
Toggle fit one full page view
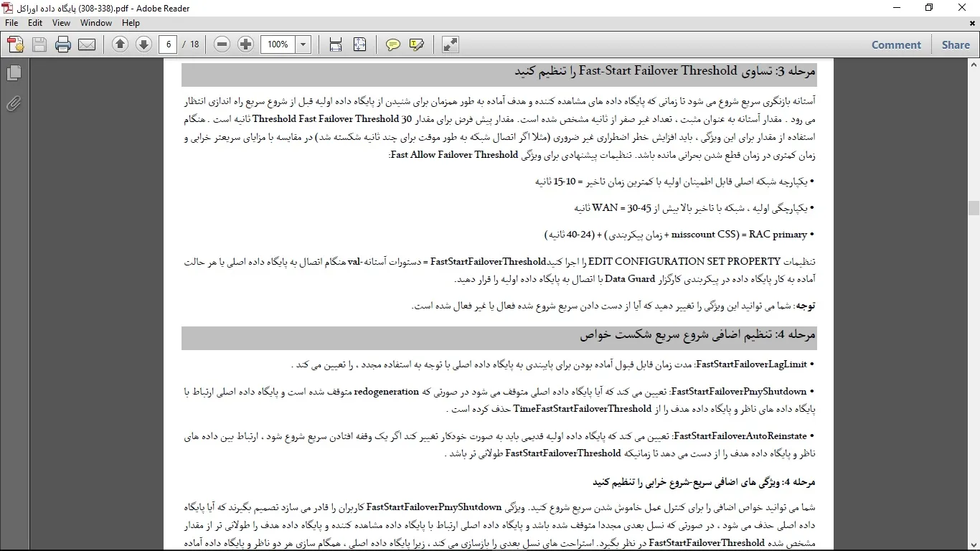pyautogui.click(x=359, y=44)
